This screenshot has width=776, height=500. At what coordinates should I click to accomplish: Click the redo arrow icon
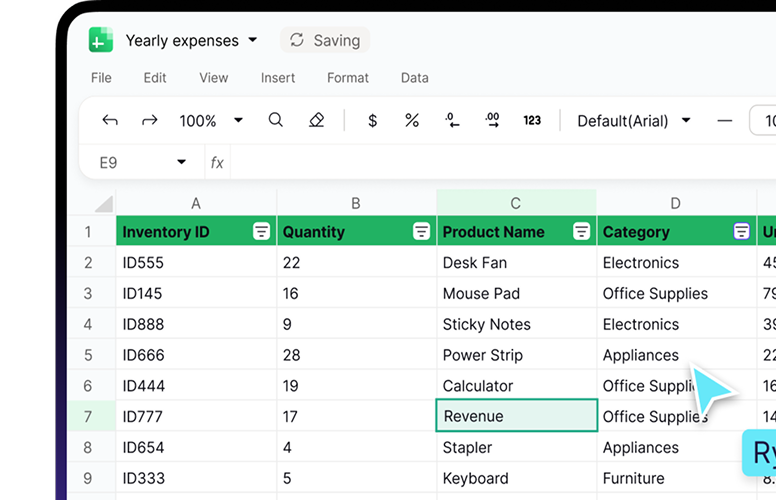[150, 121]
